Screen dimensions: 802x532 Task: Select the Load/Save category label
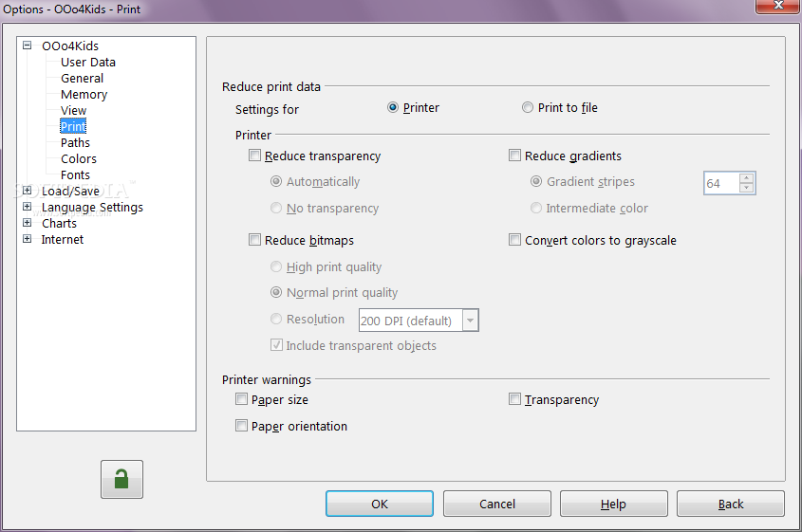coord(70,192)
